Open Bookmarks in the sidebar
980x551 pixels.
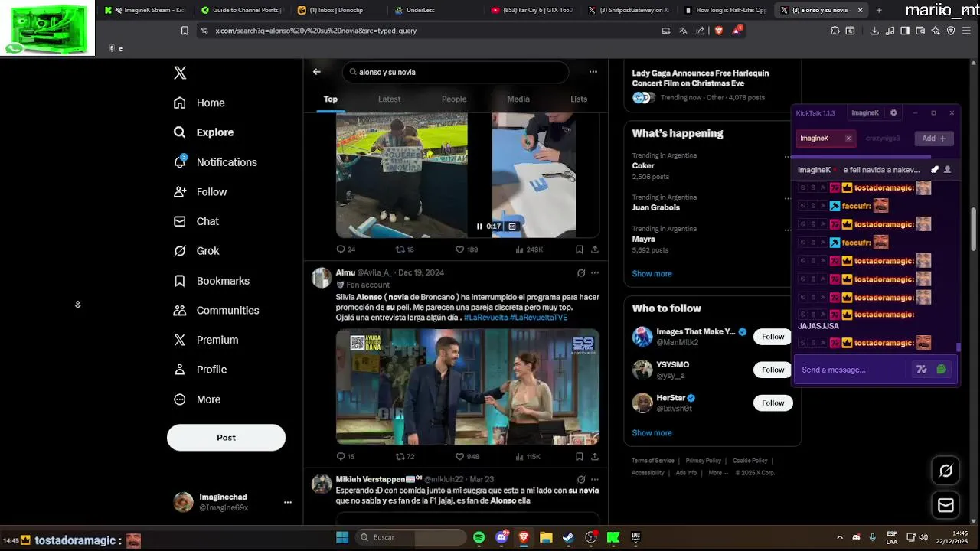click(211, 281)
